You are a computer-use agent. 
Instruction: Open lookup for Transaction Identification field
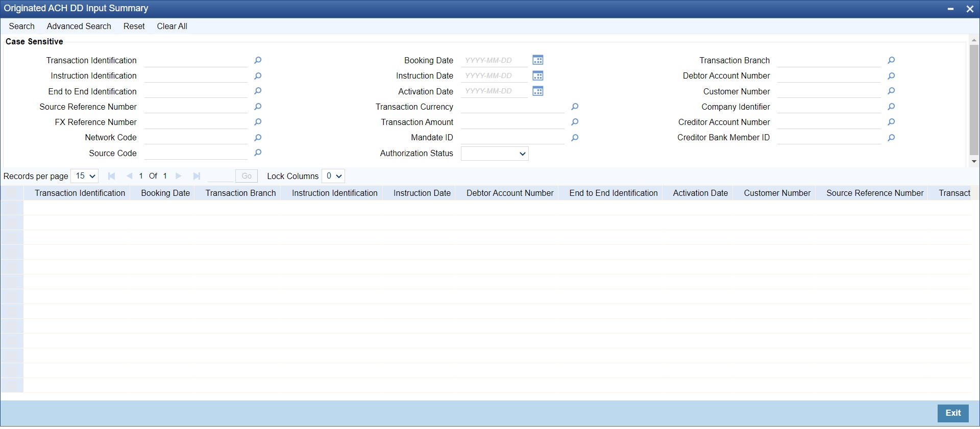click(x=258, y=60)
